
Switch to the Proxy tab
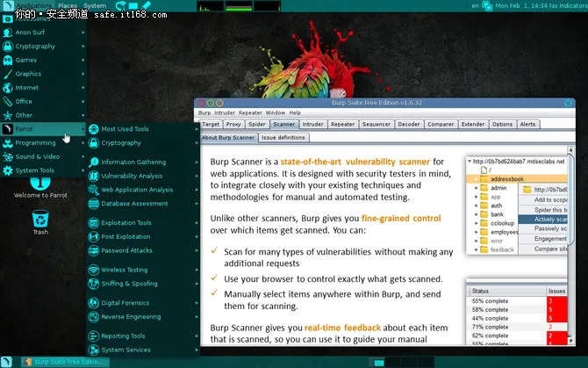coord(233,124)
